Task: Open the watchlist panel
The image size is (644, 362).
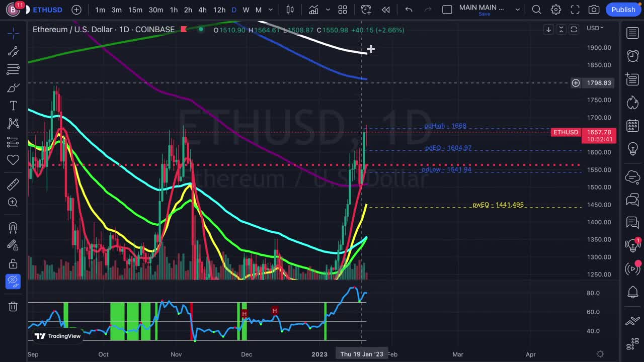Action: pos(632,33)
